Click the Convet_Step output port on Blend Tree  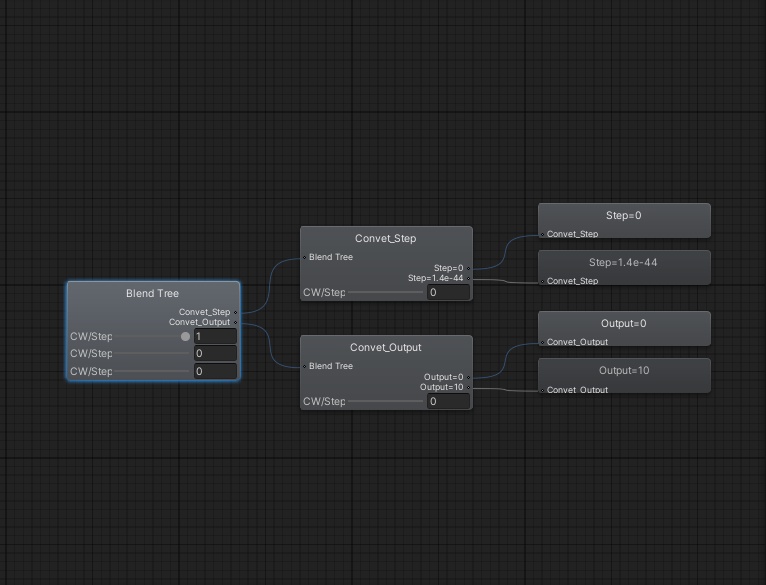point(235,312)
